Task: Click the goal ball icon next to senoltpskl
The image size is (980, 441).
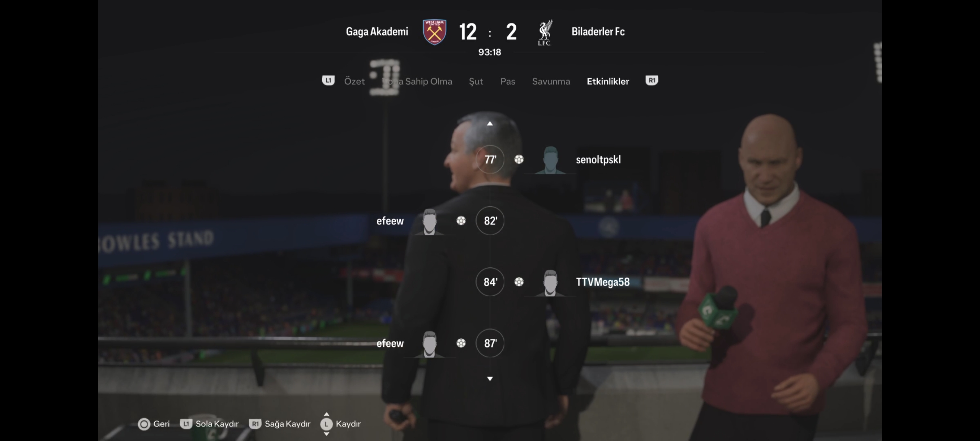Action: point(519,159)
